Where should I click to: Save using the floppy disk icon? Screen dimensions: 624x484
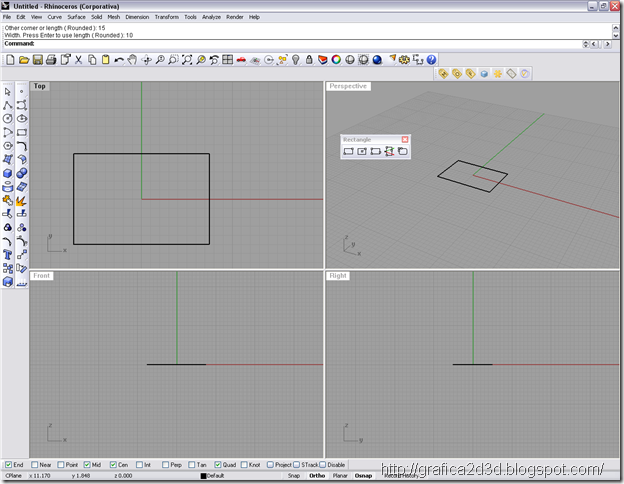coord(38,60)
